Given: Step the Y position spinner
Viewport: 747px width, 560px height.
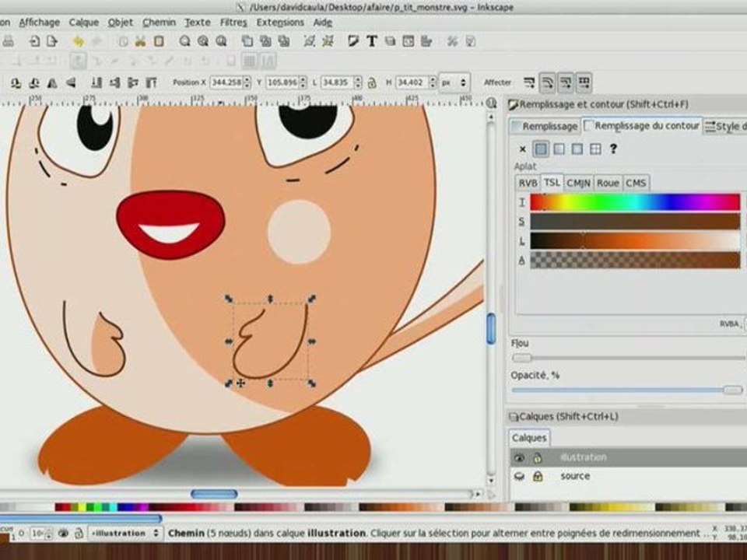Looking at the screenshot, I should click(x=303, y=83).
